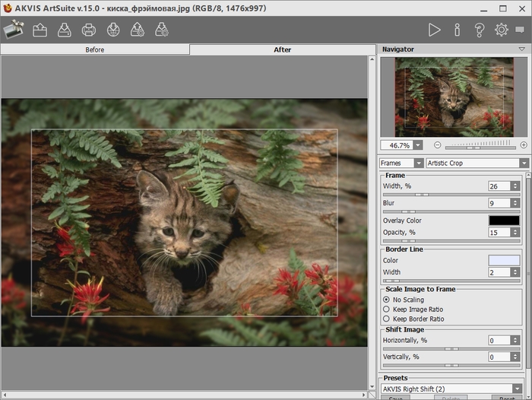The width and height of the screenshot is (532, 400).
Task: Click the Horizontally shift value field
Action: (499, 340)
